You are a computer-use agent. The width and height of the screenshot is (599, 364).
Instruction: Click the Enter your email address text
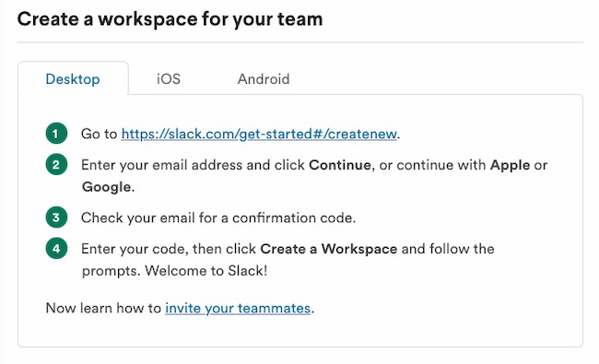click(161, 165)
